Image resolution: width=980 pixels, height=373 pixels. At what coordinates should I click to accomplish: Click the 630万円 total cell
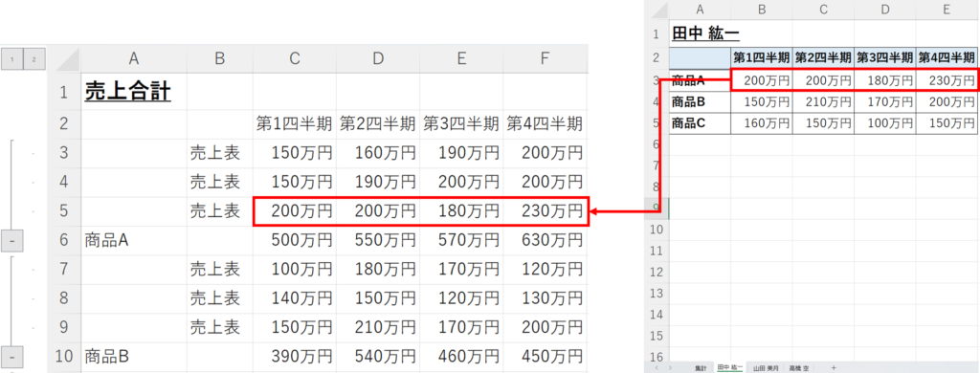[x=546, y=241]
